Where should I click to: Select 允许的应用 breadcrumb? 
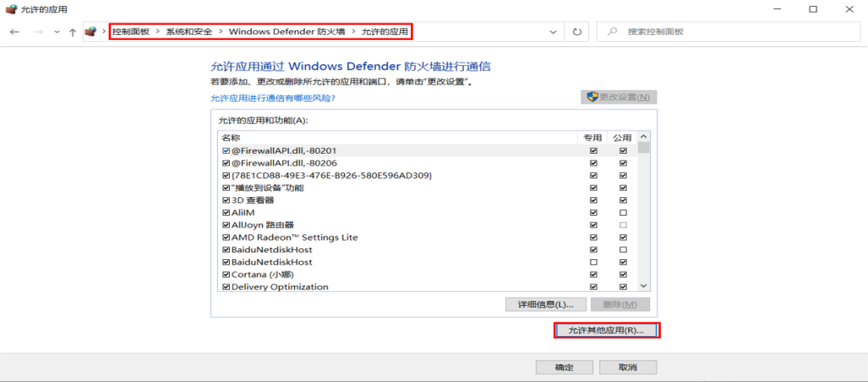click(385, 32)
